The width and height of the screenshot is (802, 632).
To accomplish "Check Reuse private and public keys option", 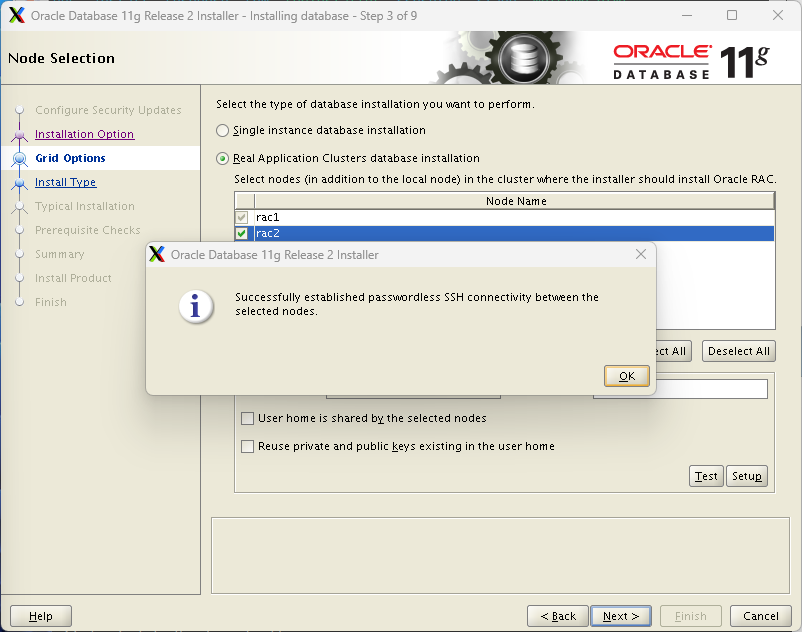I will [x=248, y=446].
